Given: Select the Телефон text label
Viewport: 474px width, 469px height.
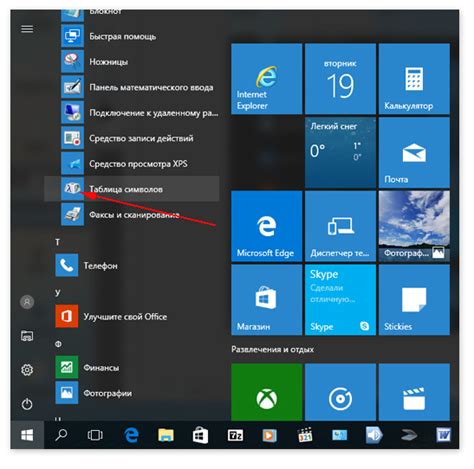Looking at the screenshot, I should point(100,266).
